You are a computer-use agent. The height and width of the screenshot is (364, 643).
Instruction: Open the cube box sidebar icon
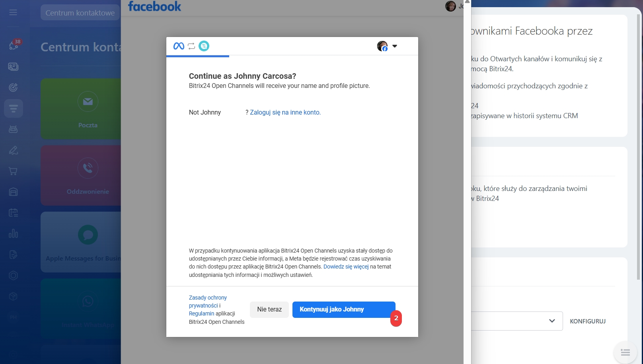click(x=13, y=296)
